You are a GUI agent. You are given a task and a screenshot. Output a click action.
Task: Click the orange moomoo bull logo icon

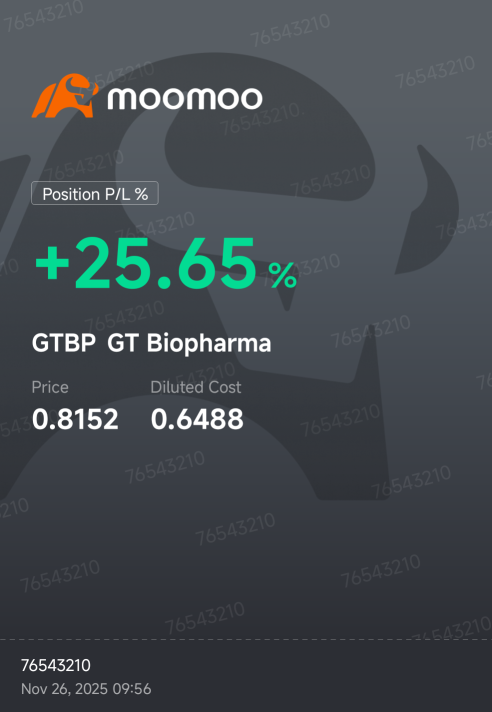[x=65, y=96]
